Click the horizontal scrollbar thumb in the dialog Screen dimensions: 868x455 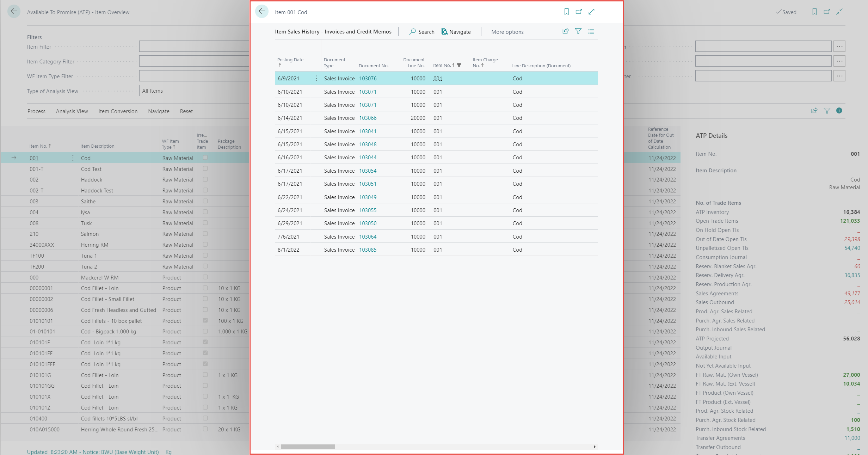click(x=307, y=447)
